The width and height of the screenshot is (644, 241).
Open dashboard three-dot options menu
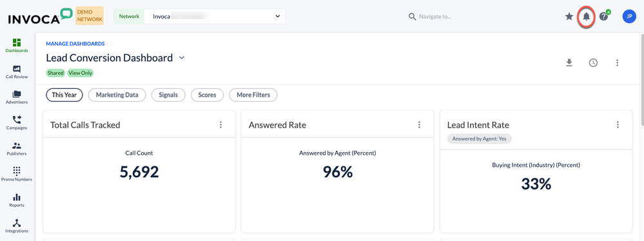tap(617, 63)
